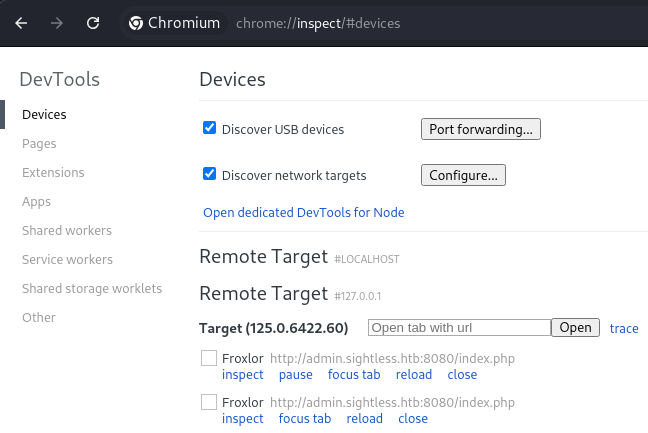Pause the first Froxlor target
Viewport: 648px width, 433px height.
[295, 375]
